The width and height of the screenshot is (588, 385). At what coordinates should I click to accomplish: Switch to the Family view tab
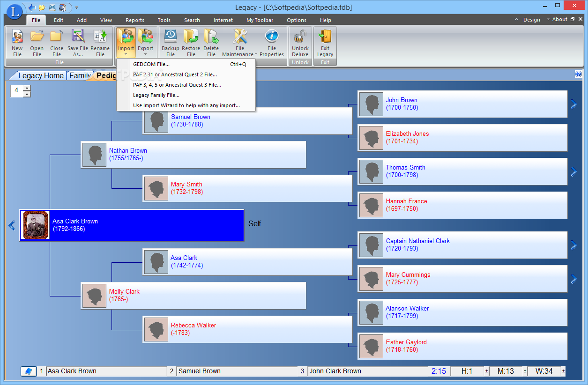(x=80, y=75)
